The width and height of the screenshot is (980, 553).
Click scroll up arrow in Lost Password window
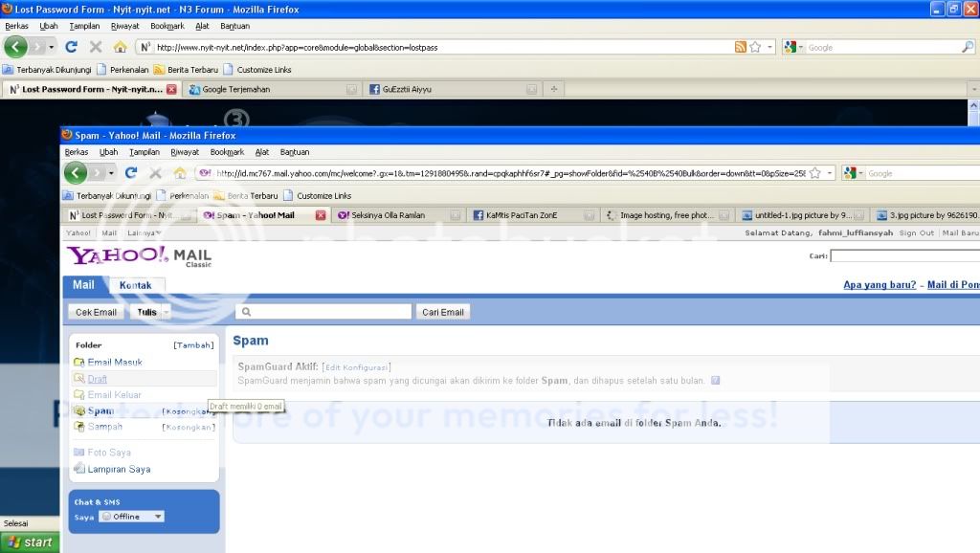[973, 105]
